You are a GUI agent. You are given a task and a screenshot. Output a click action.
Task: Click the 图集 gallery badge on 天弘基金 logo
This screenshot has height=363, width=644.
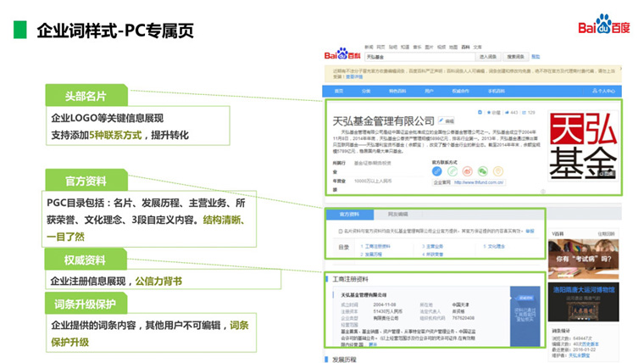[607, 175]
